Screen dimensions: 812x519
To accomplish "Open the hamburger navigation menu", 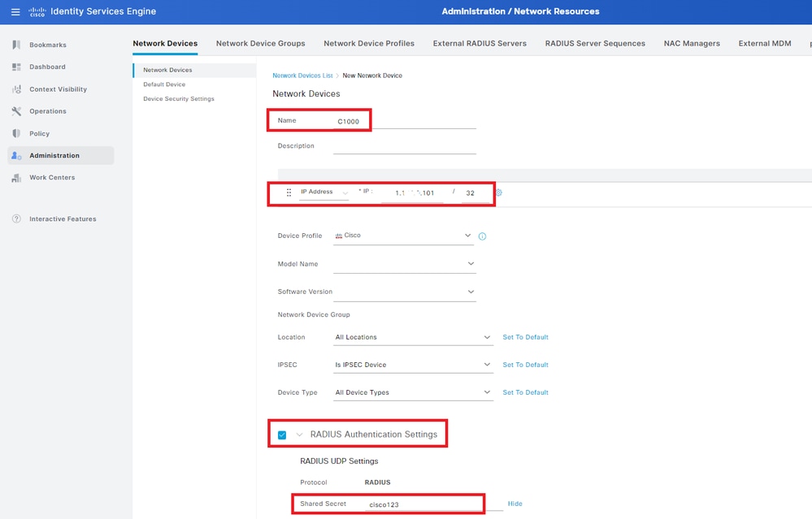I will click(15, 11).
